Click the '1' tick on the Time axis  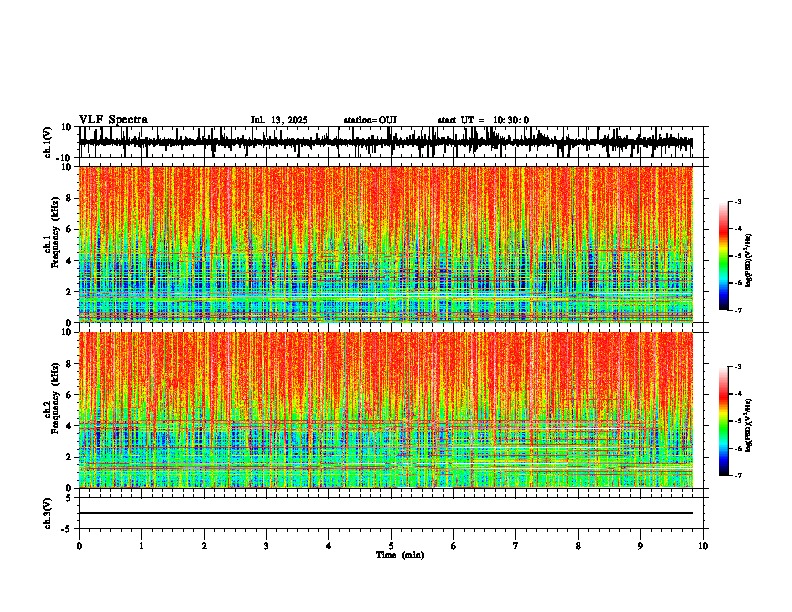click(x=141, y=546)
